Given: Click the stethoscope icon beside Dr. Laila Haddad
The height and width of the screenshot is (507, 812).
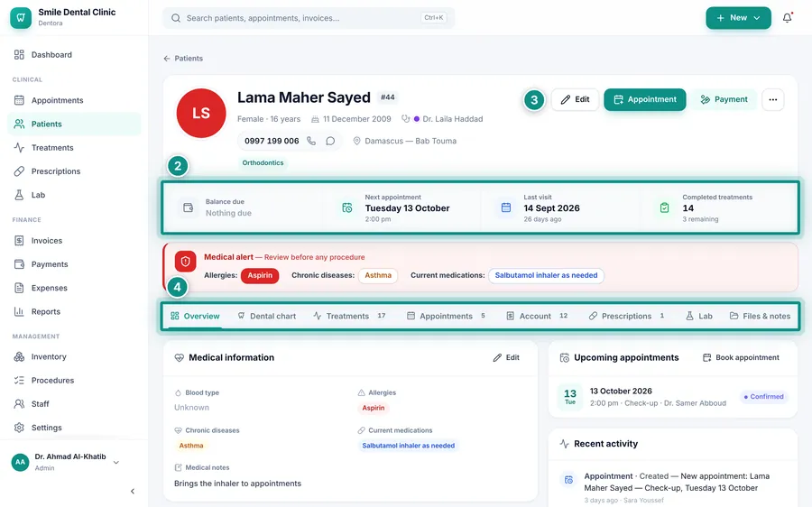Looking at the screenshot, I should click(x=405, y=118).
